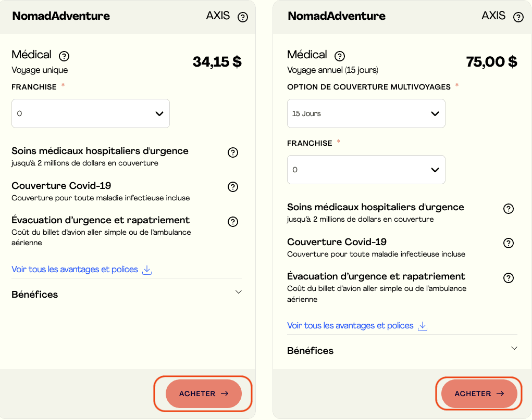Open Voir tous les avantages link in left card

pyautogui.click(x=75, y=270)
